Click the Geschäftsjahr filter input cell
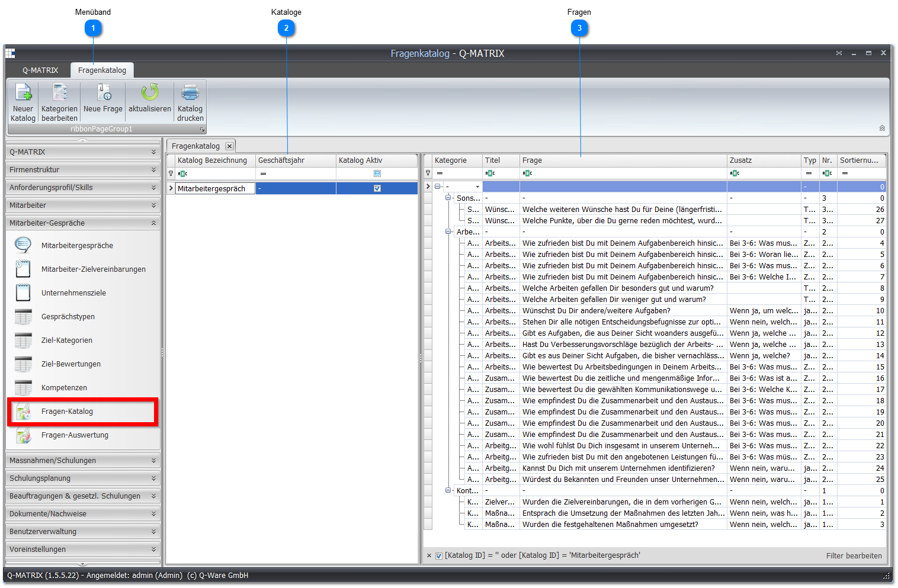 [296, 173]
